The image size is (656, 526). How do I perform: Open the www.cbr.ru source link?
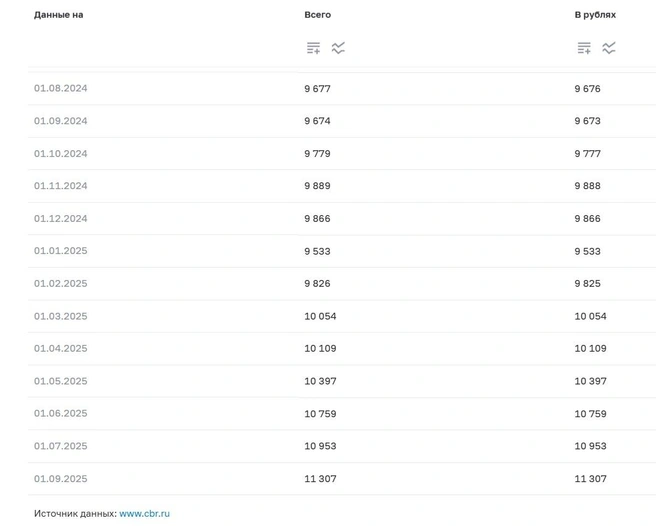coord(144,513)
